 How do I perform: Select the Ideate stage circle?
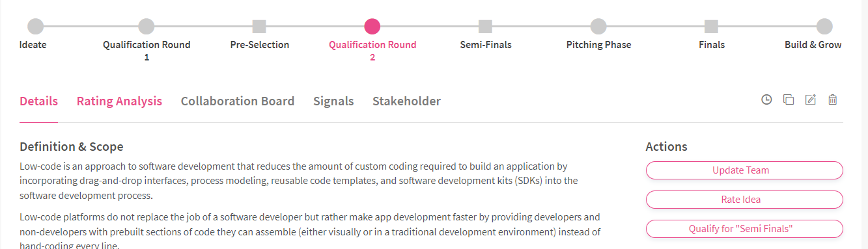point(36,27)
